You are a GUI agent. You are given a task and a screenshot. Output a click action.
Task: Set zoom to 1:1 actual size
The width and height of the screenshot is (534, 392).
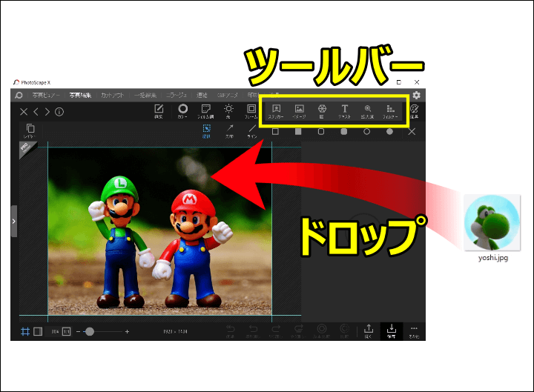point(67,331)
